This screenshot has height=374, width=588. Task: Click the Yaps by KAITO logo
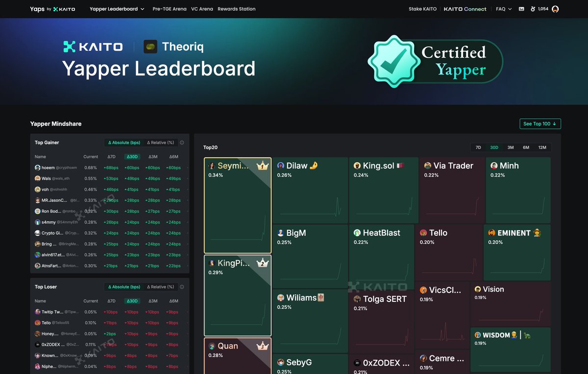point(52,9)
